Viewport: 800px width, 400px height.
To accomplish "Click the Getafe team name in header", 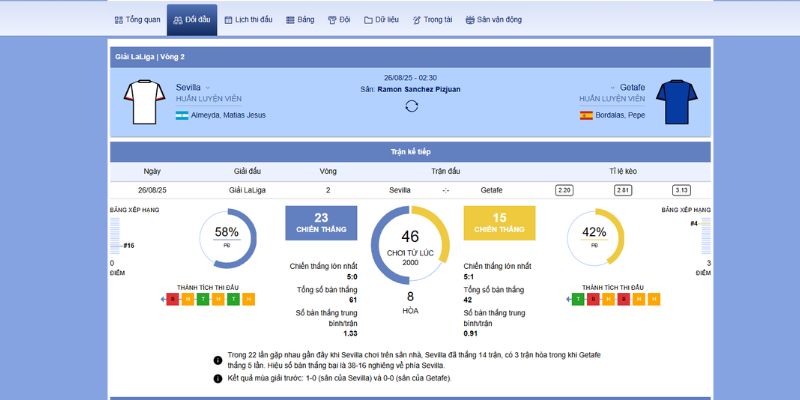I will click(x=633, y=87).
